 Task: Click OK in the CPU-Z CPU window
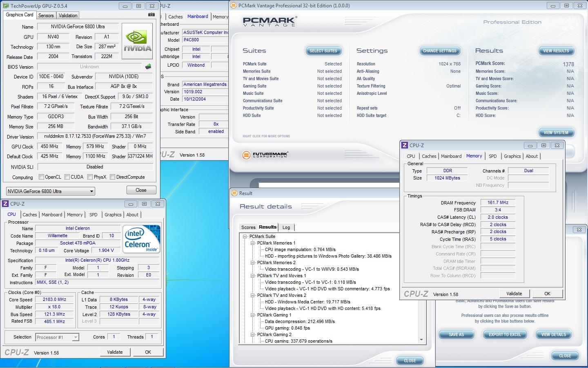point(148,352)
